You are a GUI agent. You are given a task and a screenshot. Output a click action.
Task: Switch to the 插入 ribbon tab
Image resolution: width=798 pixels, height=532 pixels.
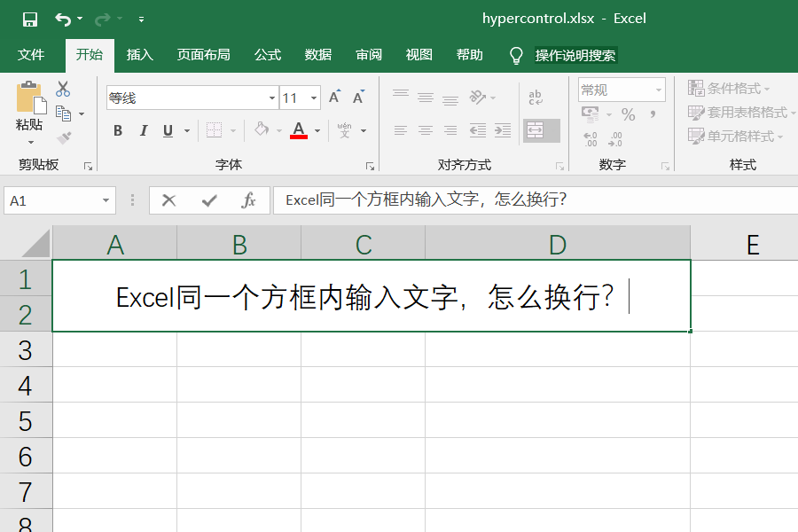click(140, 54)
